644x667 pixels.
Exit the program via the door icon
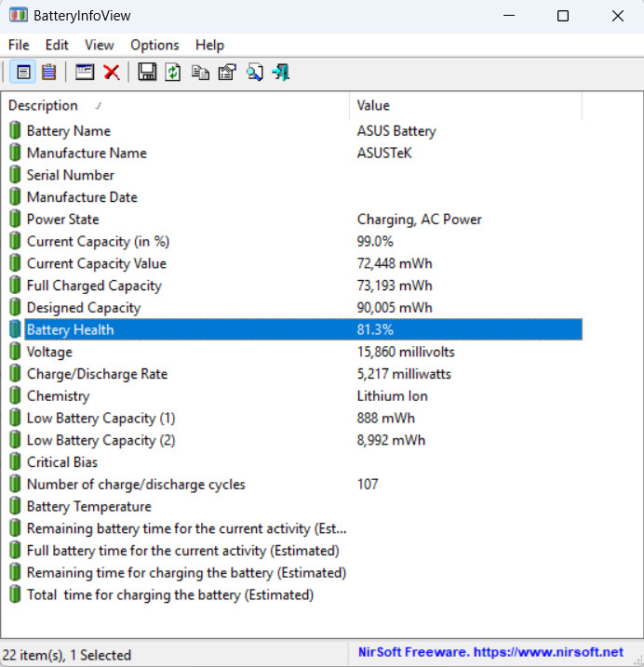point(281,72)
